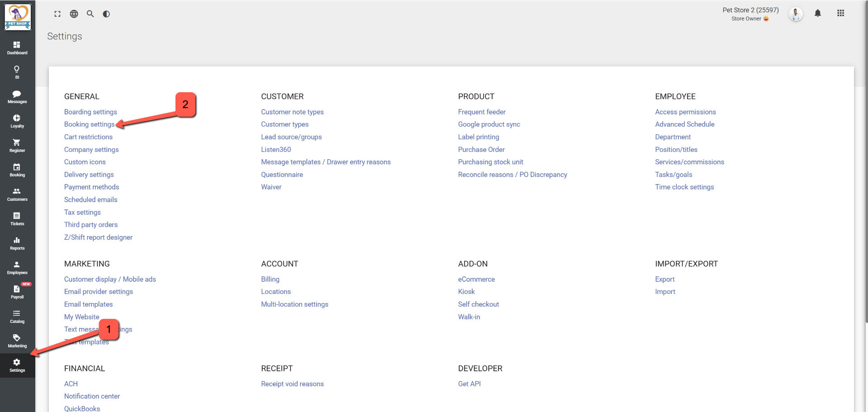This screenshot has height=412, width=868.
Task: Click the fullscreen icon in top toolbar
Action: click(57, 14)
